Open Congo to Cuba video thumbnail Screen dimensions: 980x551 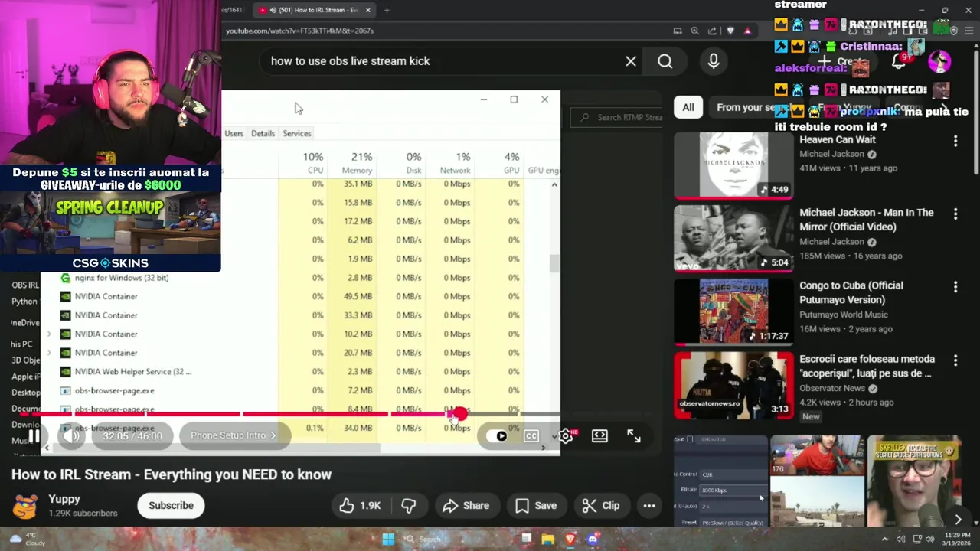click(x=733, y=311)
